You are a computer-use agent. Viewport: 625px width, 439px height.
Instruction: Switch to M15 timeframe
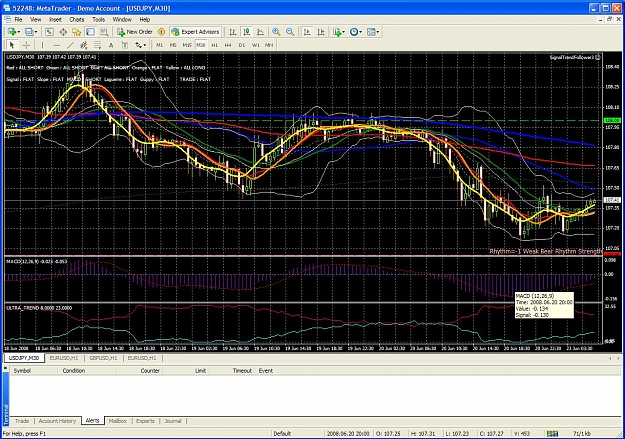[x=187, y=45]
